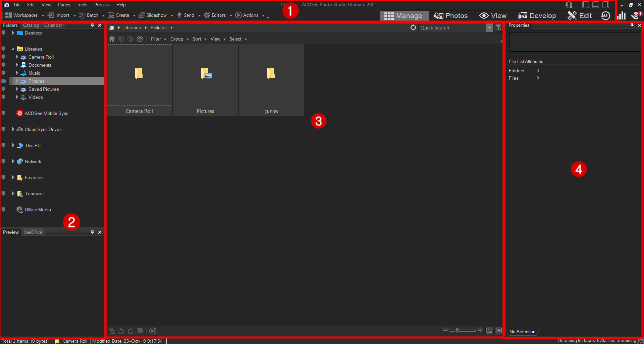Open the Panes menu

pyautogui.click(x=64, y=5)
